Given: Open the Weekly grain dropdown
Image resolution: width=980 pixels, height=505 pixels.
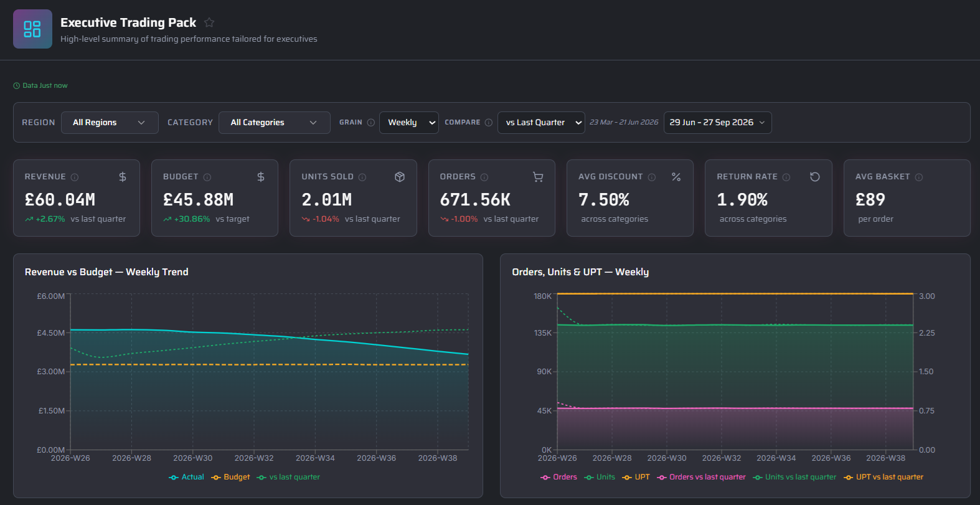Looking at the screenshot, I should pos(409,123).
